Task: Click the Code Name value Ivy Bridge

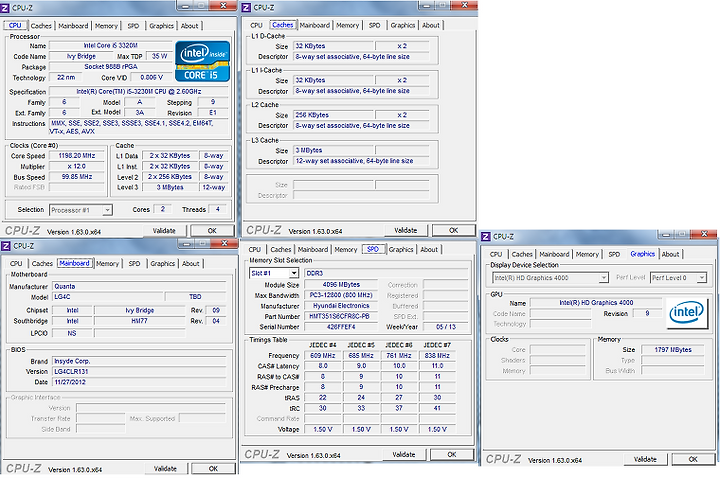Action: point(81,56)
